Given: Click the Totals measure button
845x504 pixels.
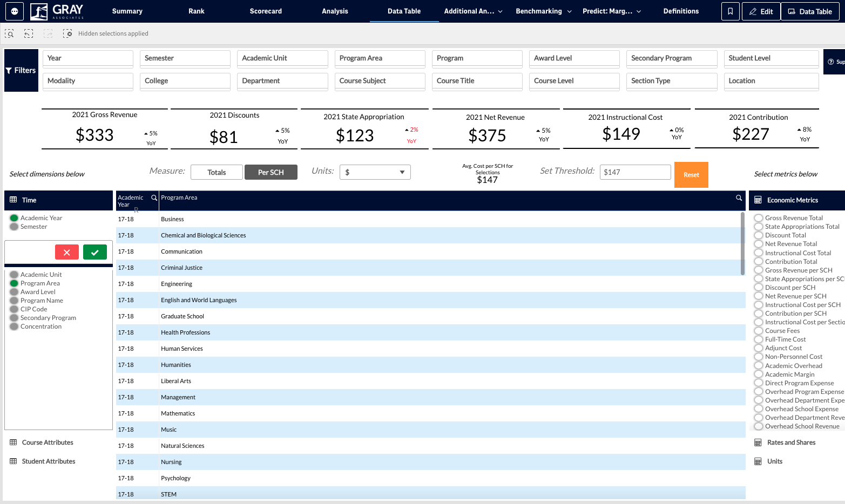Looking at the screenshot, I should coord(217,172).
